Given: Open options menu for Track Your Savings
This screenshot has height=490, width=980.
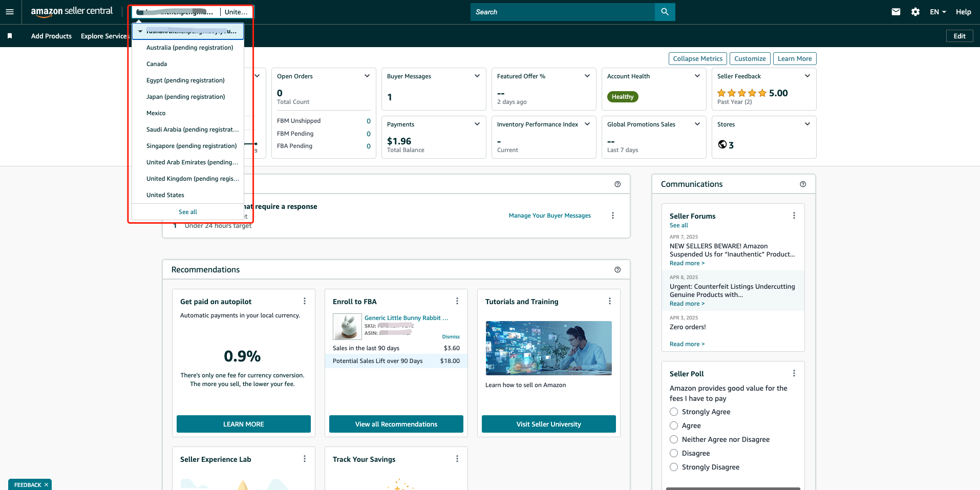Looking at the screenshot, I should pos(457,459).
